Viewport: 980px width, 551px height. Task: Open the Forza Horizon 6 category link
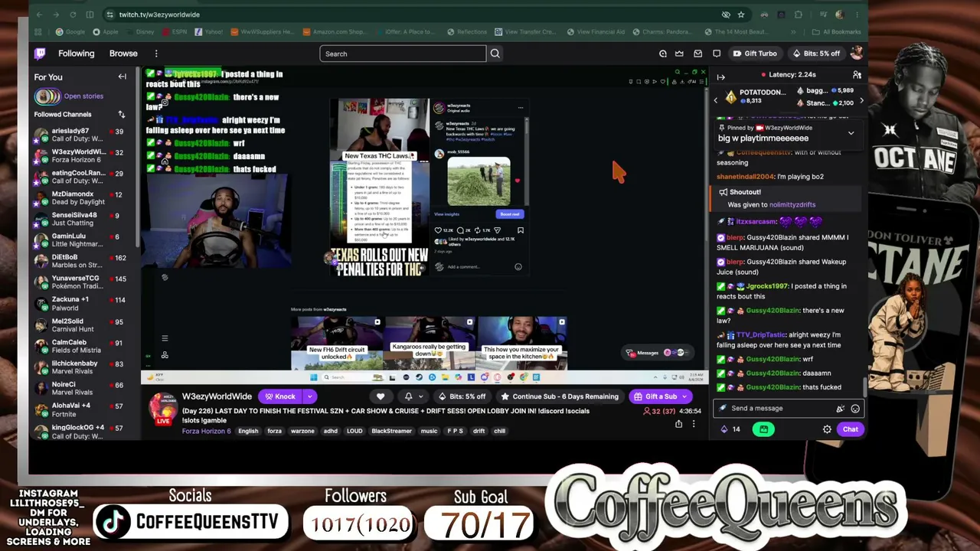[x=206, y=431]
